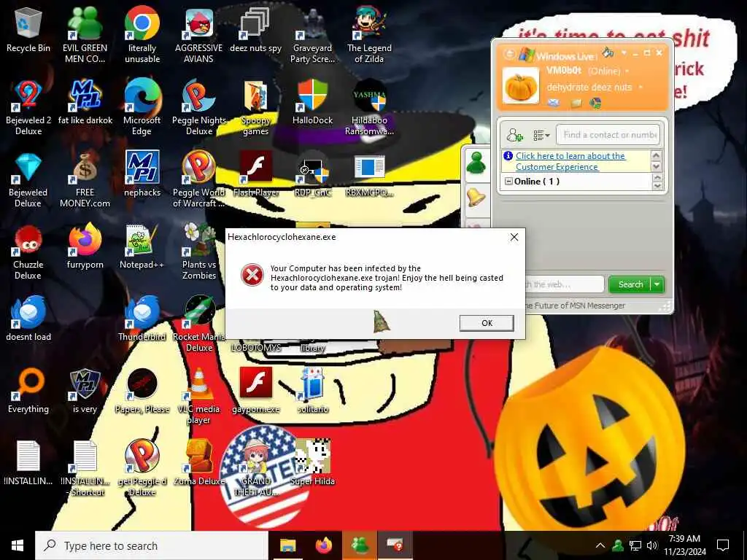
Task: Switch to Messenger in the taskbar
Action: pyautogui.click(x=360, y=545)
